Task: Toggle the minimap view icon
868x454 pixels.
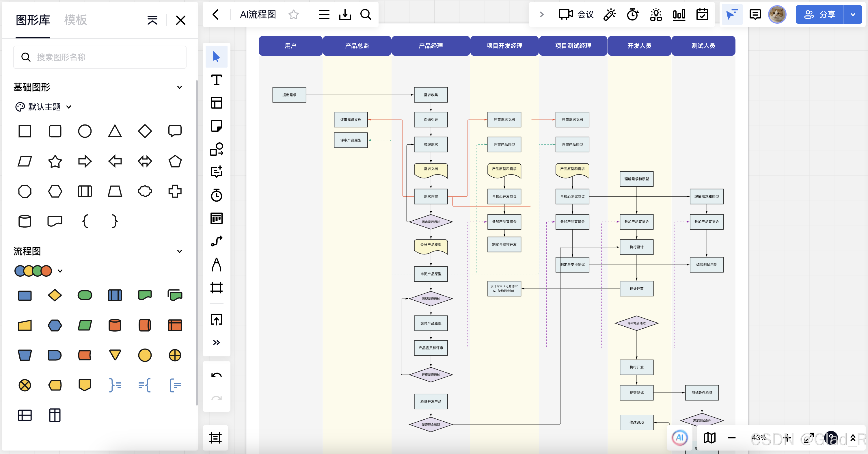Action: pyautogui.click(x=710, y=438)
